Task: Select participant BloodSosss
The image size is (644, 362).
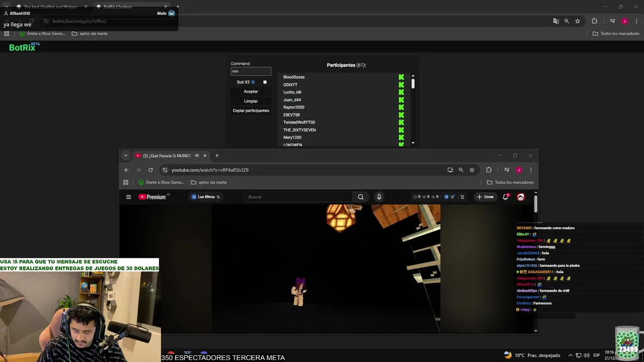Action: click(294, 77)
